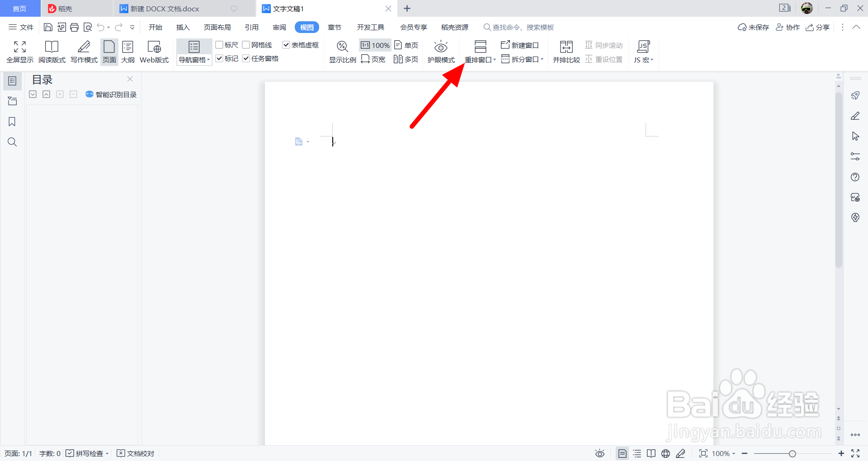The width and height of the screenshot is (868, 461).
Task: Click the Share button (分享)
Action: coord(818,27)
